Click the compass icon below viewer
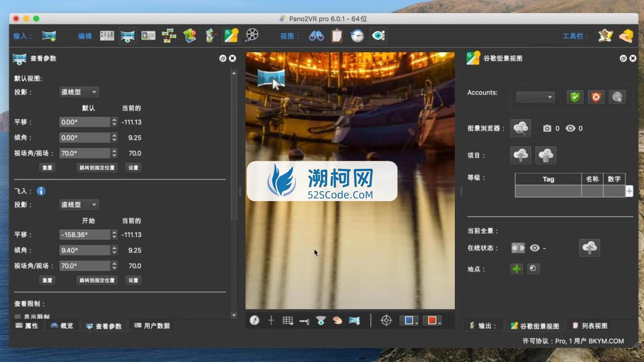The width and height of the screenshot is (644, 362). click(x=255, y=320)
